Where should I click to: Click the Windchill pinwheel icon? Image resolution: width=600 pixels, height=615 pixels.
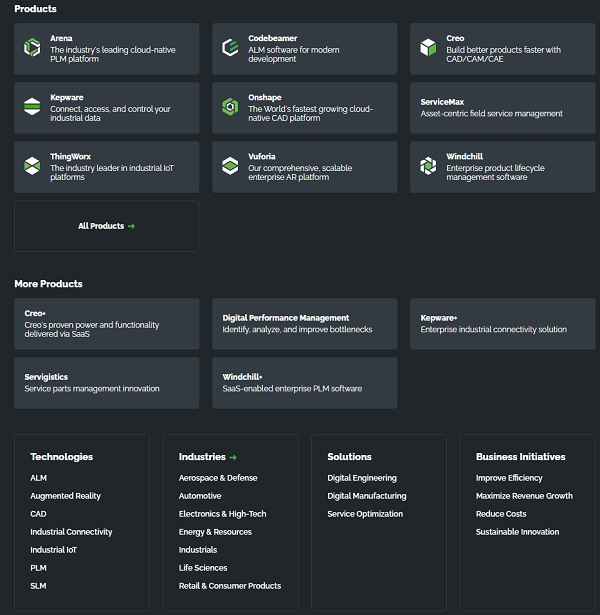428,166
